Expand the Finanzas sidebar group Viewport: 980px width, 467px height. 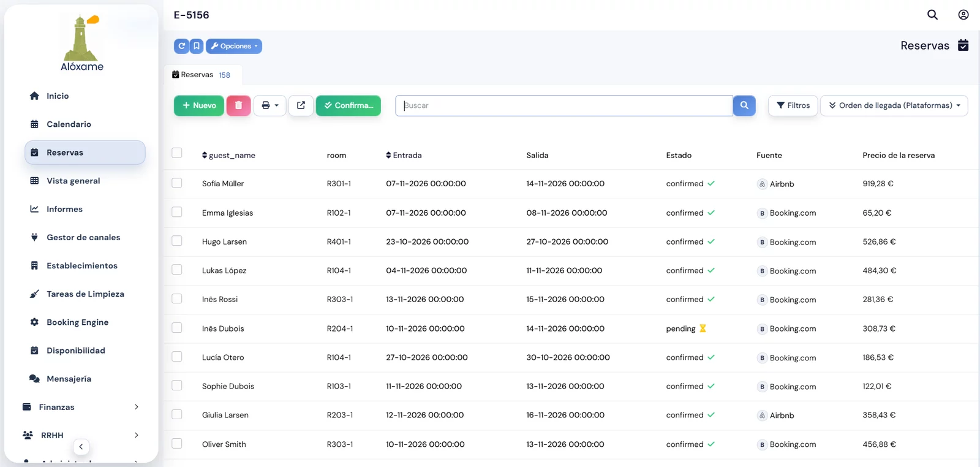(81, 407)
